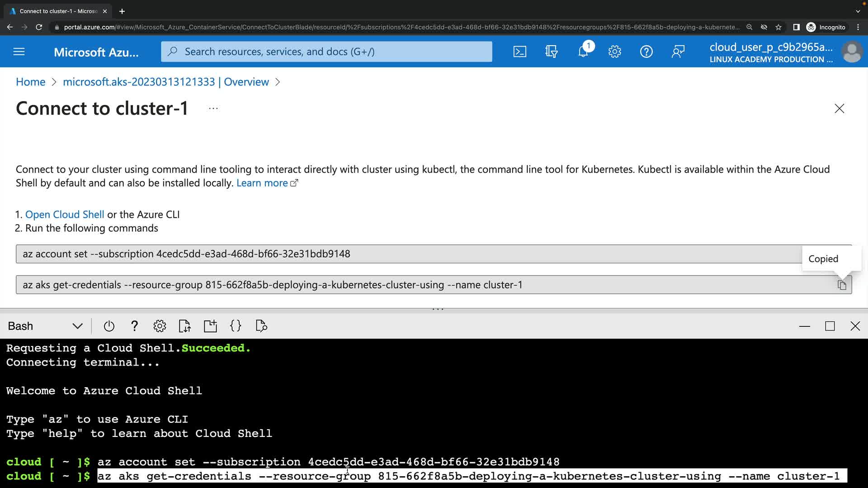
Task: Open the Feedback icon in header
Action: pos(678,52)
